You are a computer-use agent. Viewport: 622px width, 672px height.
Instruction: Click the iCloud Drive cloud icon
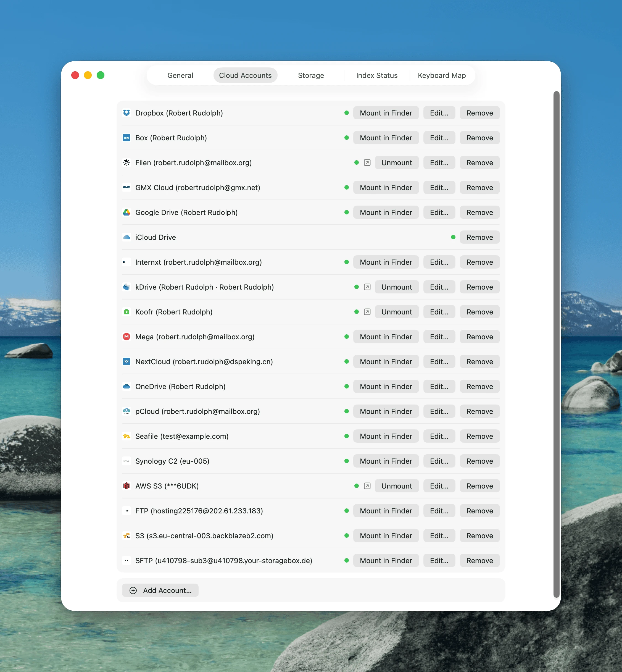coord(126,237)
